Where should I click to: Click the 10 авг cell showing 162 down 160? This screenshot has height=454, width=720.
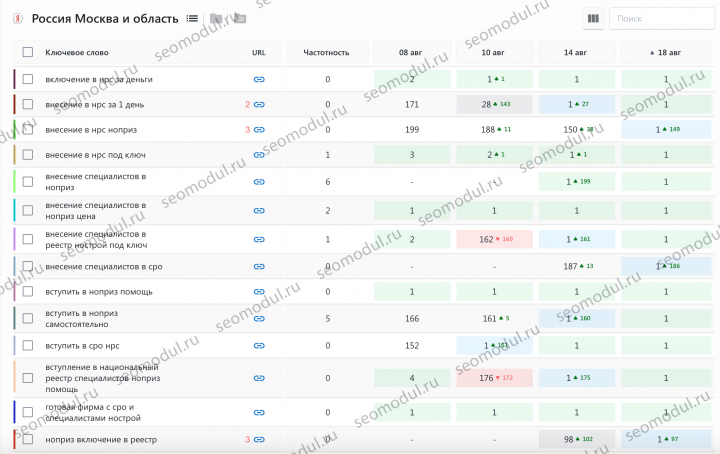(x=495, y=239)
